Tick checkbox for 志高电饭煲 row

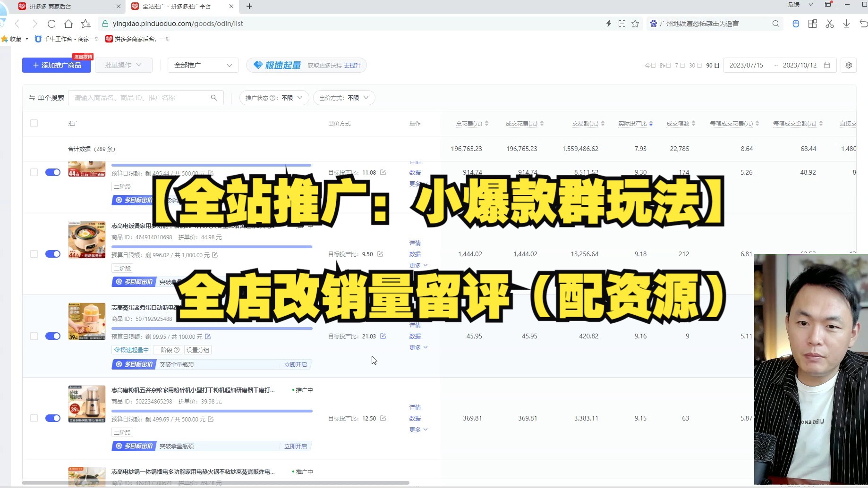coord(34,254)
